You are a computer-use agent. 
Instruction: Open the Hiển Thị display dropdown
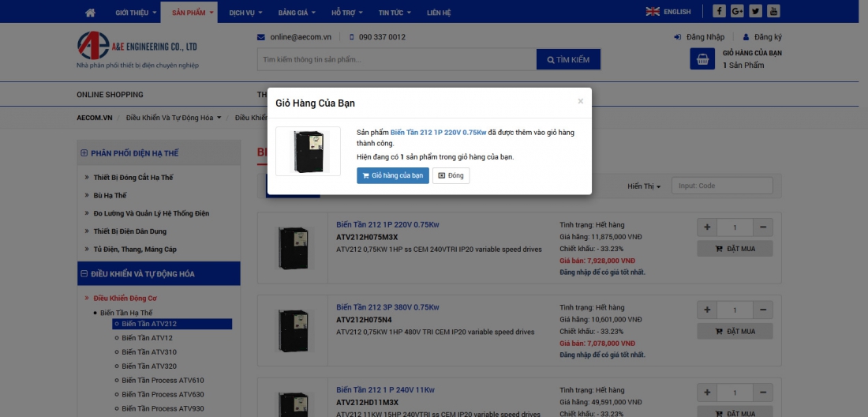pos(644,186)
